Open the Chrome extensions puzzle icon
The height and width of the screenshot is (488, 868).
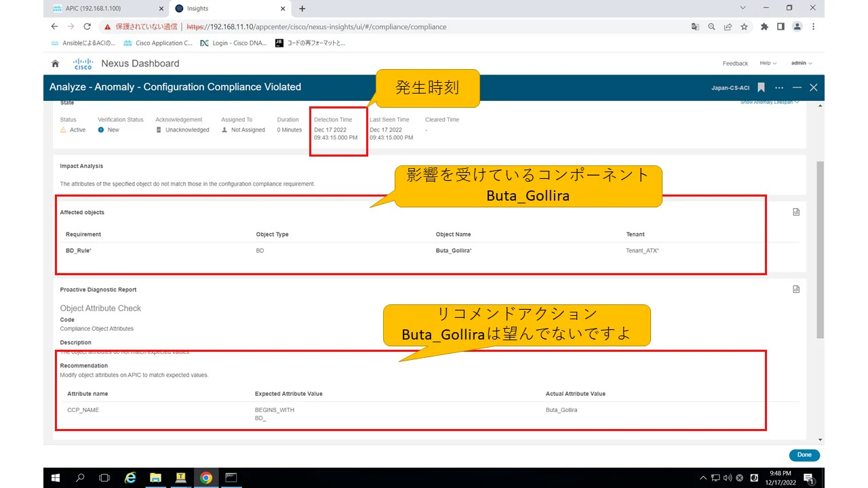click(x=764, y=26)
